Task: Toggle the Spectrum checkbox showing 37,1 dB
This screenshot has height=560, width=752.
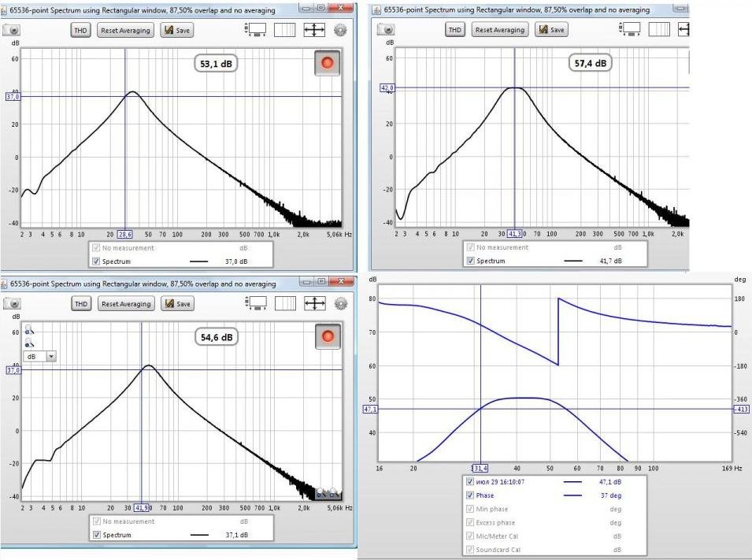Action: tap(96, 535)
